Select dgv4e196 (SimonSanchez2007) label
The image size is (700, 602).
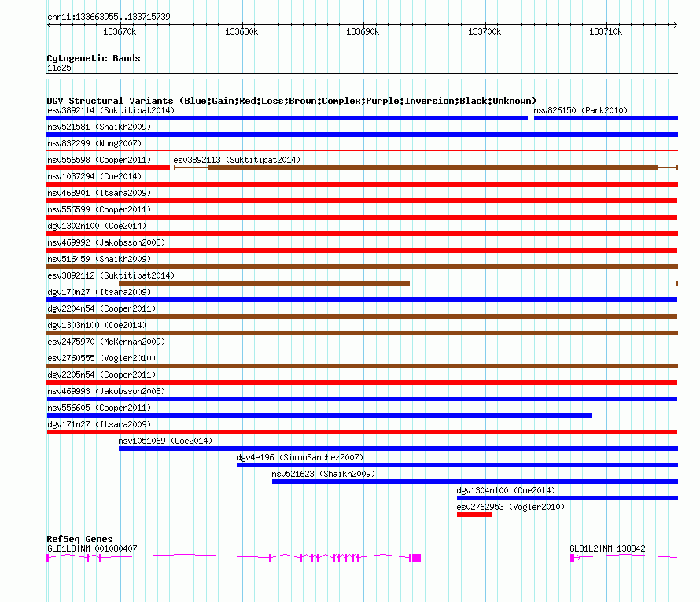[300, 457]
